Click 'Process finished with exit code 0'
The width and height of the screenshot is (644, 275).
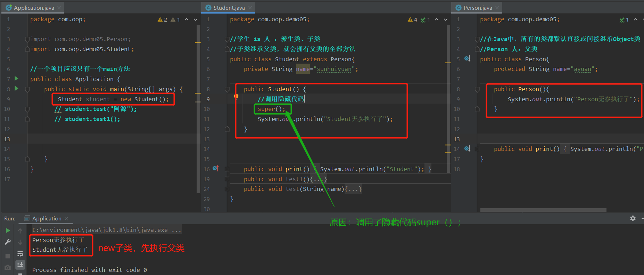pos(90,270)
